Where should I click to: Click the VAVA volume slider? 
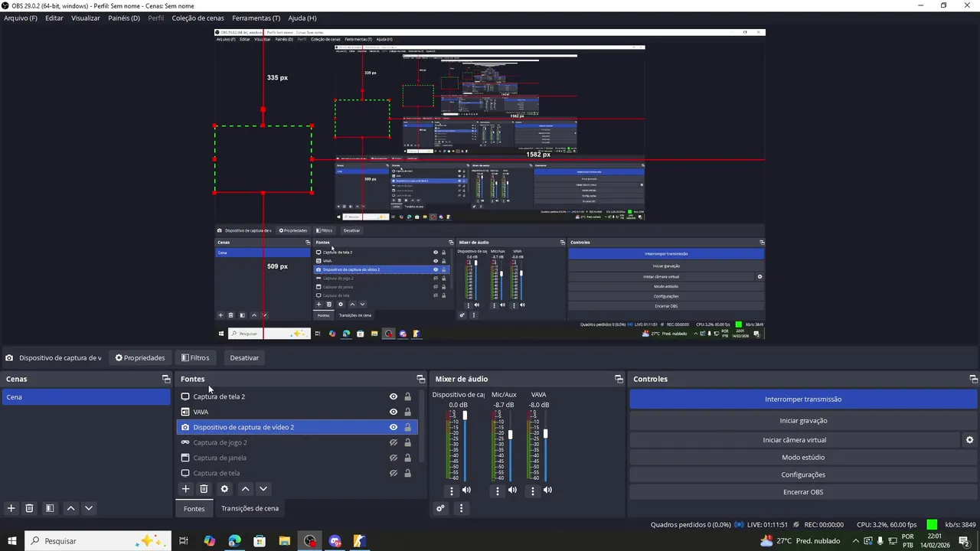point(546,446)
